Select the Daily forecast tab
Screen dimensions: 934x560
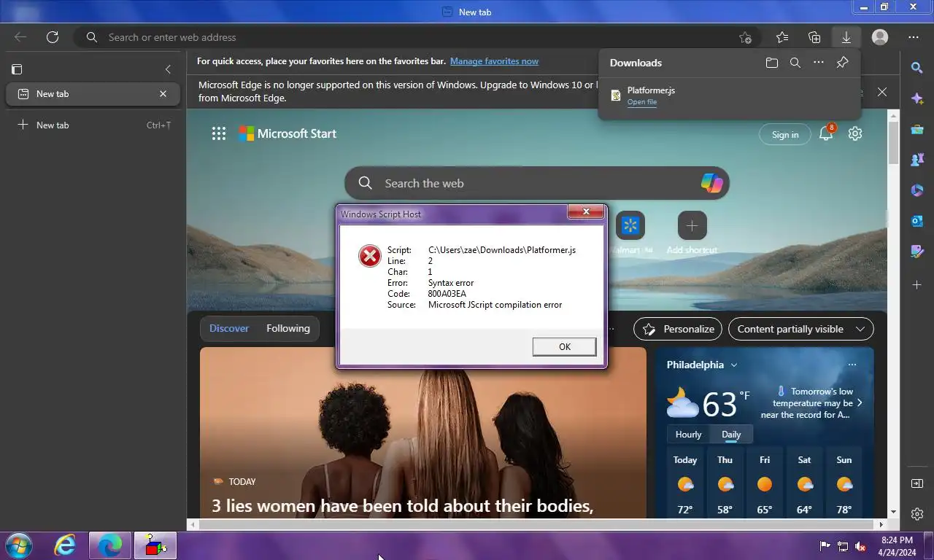click(x=731, y=434)
